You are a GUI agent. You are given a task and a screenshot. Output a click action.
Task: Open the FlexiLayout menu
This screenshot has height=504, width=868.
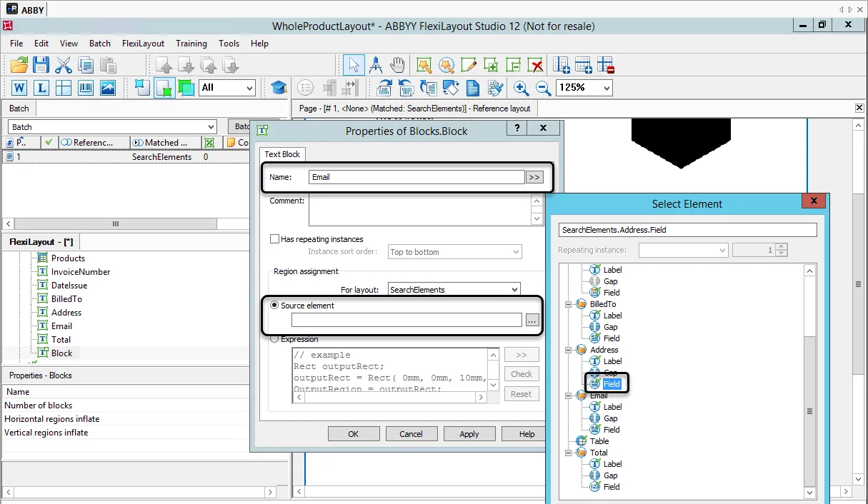click(143, 44)
